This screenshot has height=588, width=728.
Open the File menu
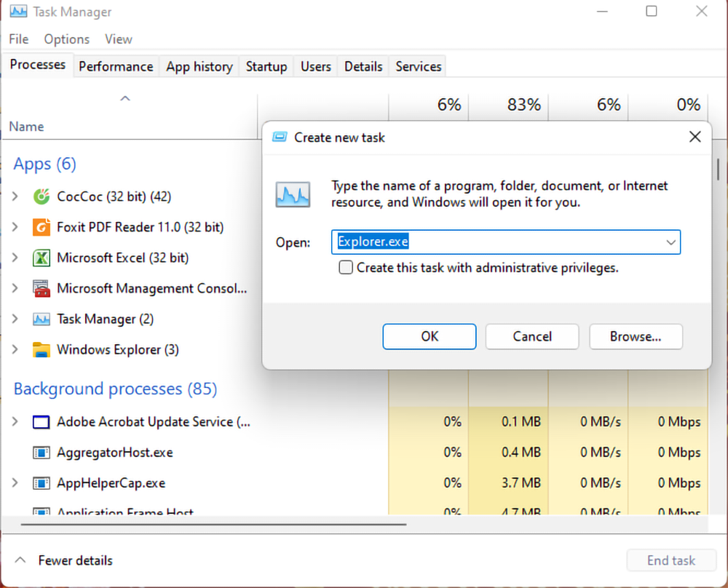[x=19, y=39]
